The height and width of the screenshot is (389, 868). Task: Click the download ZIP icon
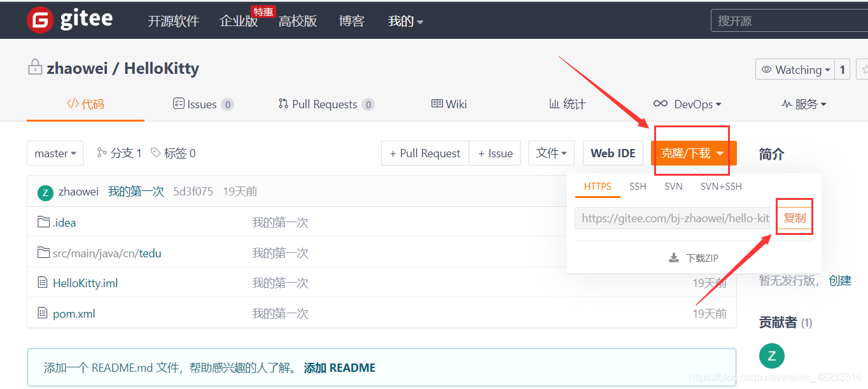pyautogui.click(x=674, y=258)
